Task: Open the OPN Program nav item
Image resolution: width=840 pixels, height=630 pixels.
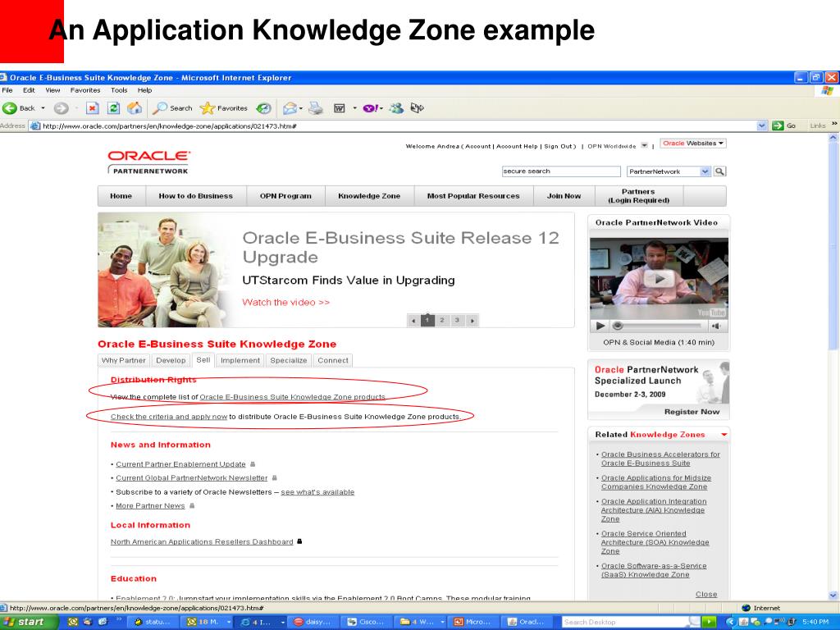Action: [x=285, y=196]
